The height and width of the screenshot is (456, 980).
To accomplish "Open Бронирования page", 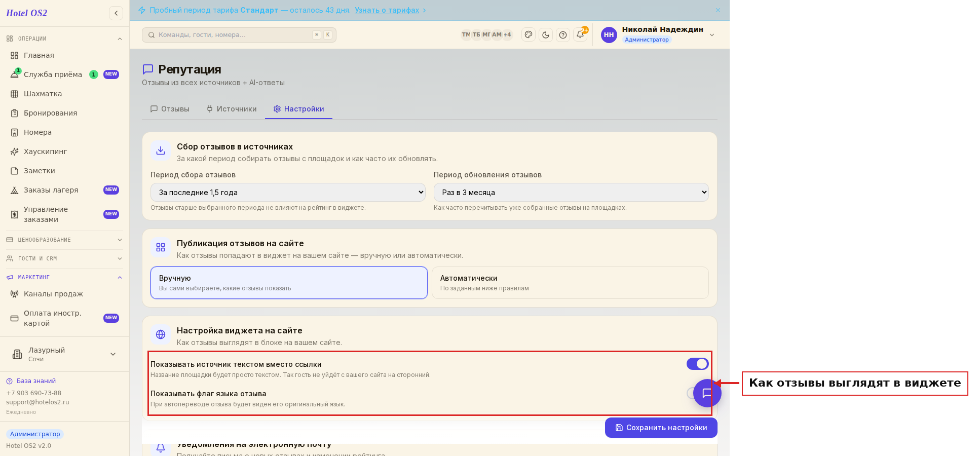I will [x=64, y=113].
